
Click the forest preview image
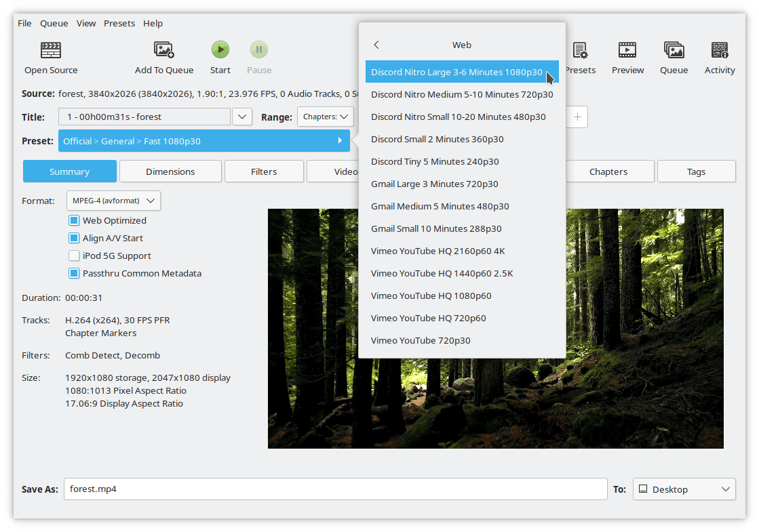coord(496,329)
